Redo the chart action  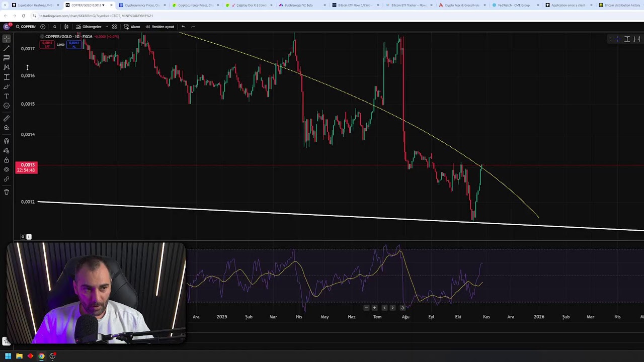[x=193, y=27]
